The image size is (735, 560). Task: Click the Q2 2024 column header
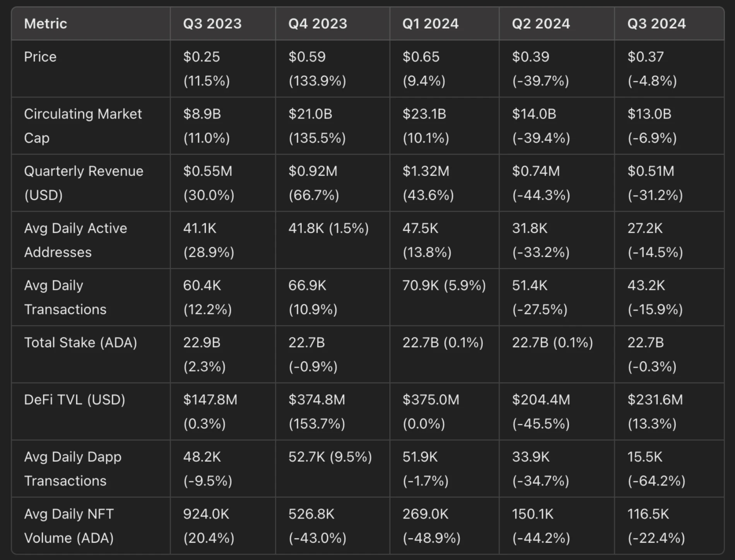point(541,24)
